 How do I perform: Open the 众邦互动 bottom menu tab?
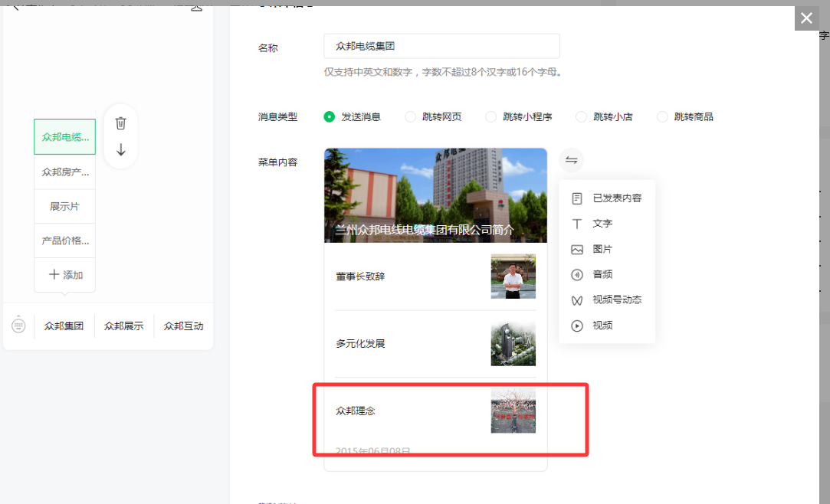tap(184, 326)
